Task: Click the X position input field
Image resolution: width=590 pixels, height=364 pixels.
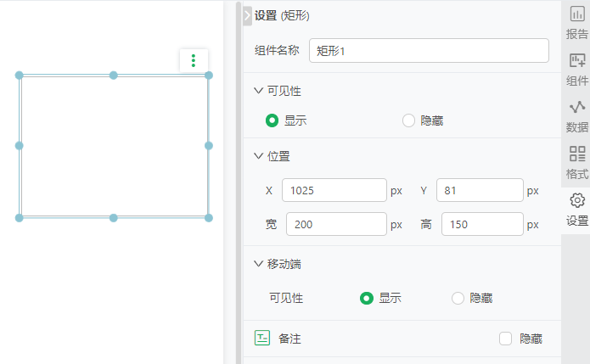Action: pyautogui.click(x=334, y=191)
